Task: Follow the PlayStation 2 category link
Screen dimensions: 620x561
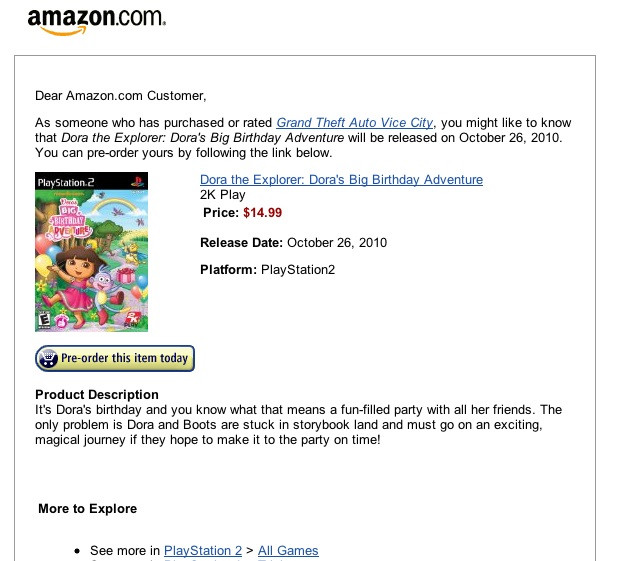Action: coord(203,551)
